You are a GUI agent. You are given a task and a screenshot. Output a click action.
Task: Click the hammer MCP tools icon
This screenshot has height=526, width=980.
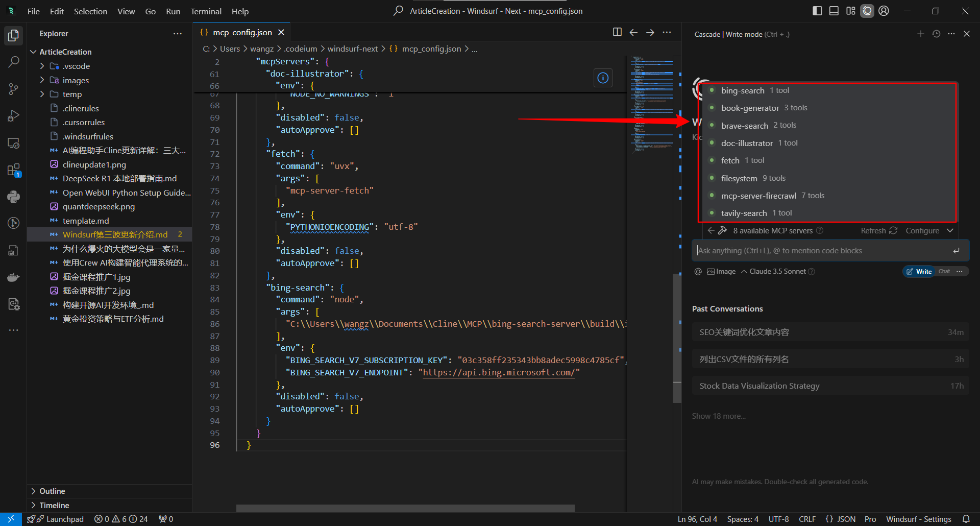pyautogui.click(x=723, y=230)
